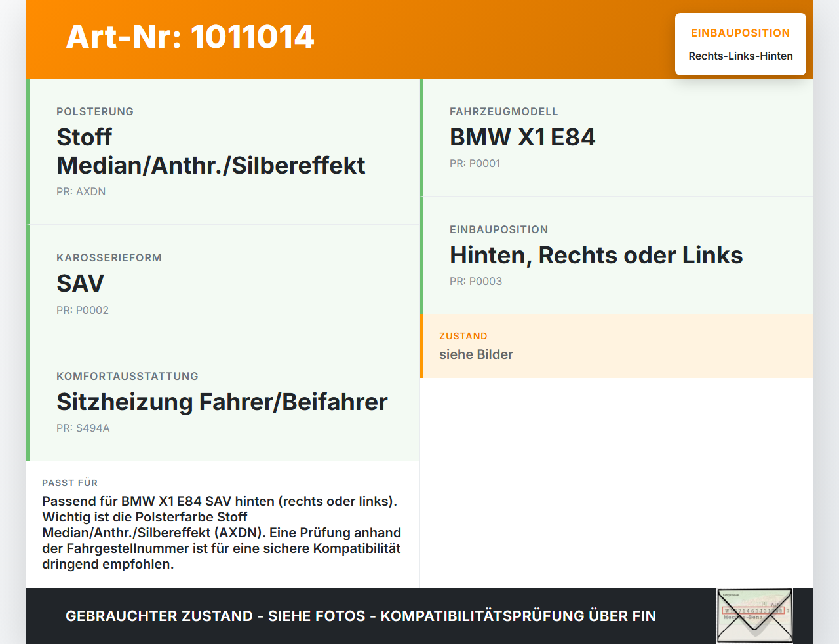Click PR code AXDN under Polsterung
The height and width of the screenshot is (644, 839).
[81, 191]
